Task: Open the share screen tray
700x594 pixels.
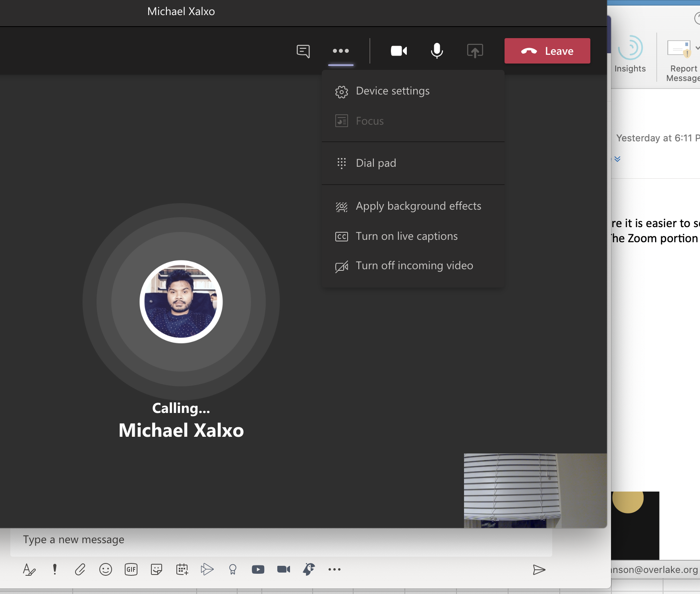Action: coord(475,51)
